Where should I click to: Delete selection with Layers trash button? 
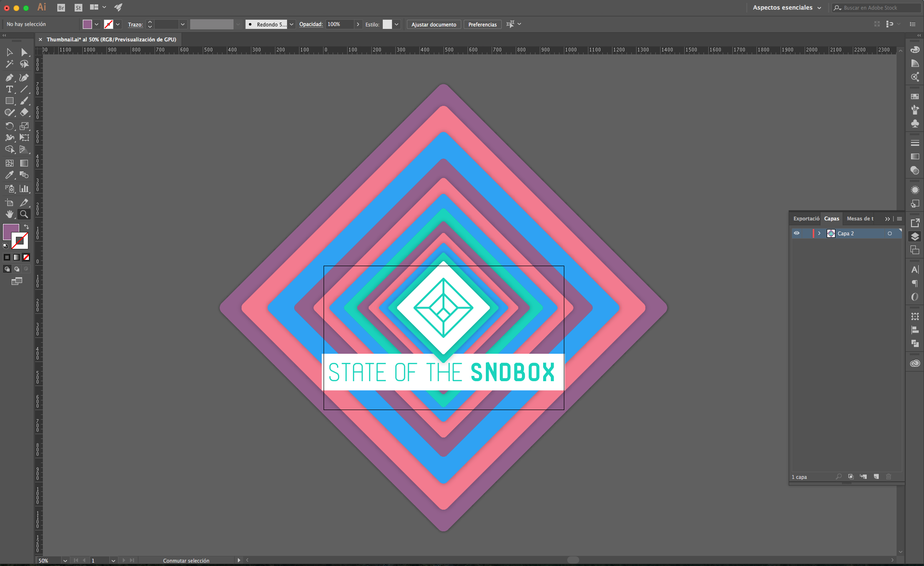click(889, 476)
